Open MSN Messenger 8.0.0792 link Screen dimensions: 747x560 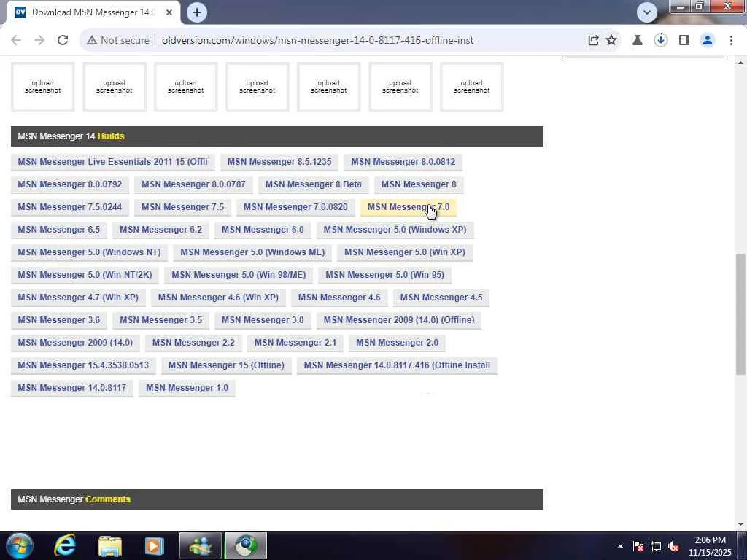[x=69, y=184]
